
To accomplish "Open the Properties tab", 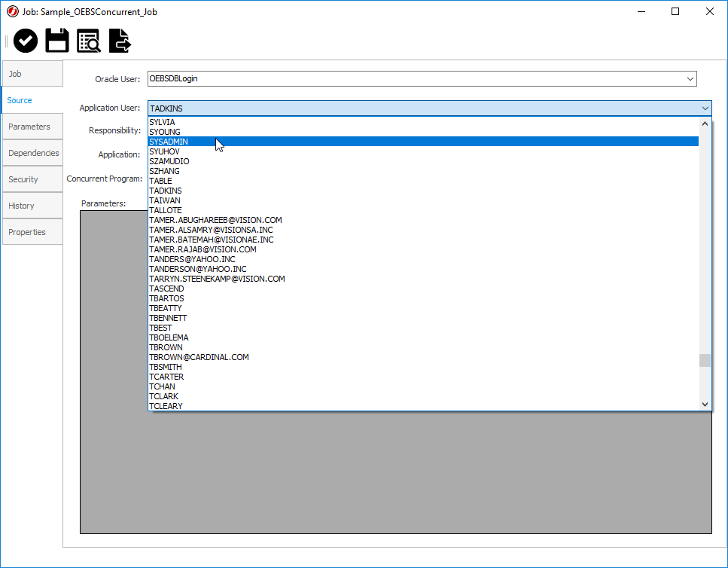I will click(32, 232).
